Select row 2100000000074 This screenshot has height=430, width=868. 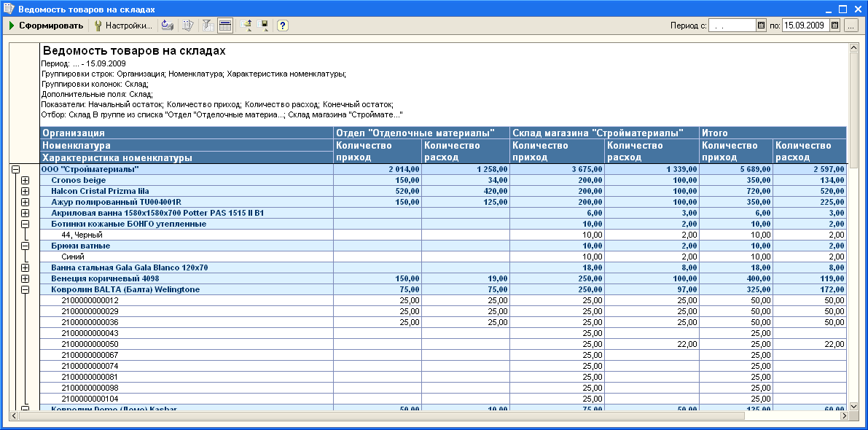coord(443,366)
